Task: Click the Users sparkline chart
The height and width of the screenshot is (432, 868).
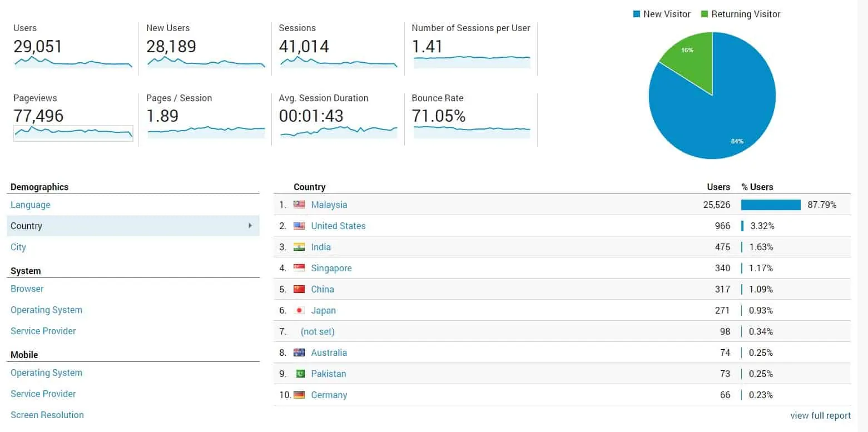Action: coord(73,62)
